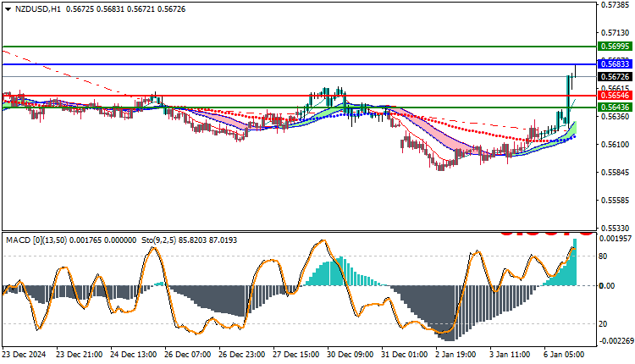Image resolution: width=635 pixels, height=364 pixels.
Task: Click the OHLC values 0.56725 0.56831 0.56721 0.56726
Action: point(125,9)
